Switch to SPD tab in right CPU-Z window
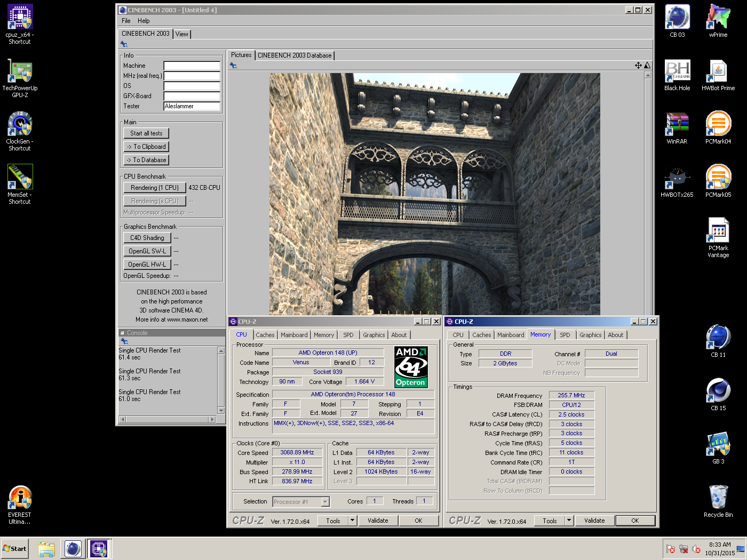The width and height of the screenshot is (747, 560). coord(565,335)
